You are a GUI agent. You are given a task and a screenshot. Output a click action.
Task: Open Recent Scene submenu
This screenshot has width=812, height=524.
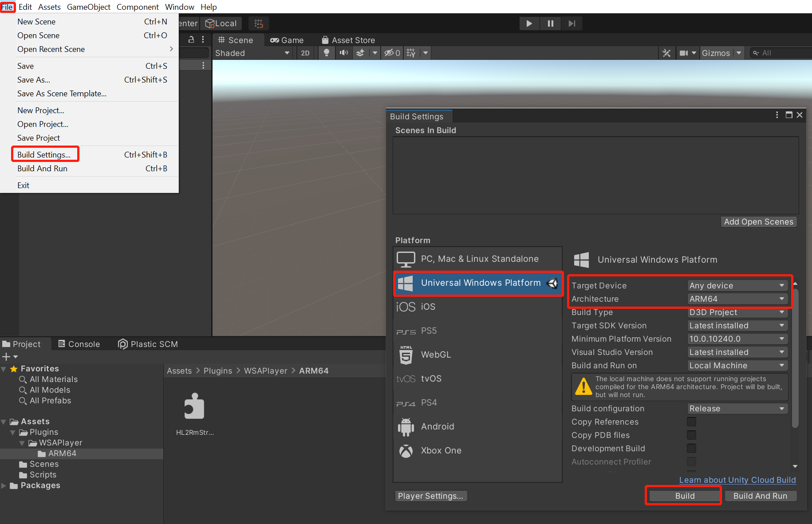coord(90,49)
